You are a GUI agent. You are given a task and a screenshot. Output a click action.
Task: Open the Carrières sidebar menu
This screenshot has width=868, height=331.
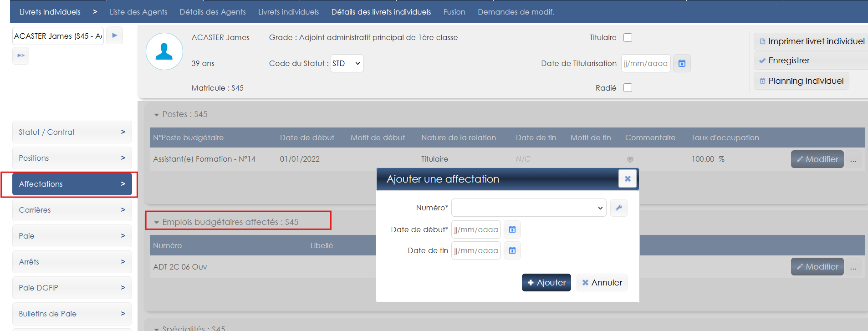pos(72,210)
